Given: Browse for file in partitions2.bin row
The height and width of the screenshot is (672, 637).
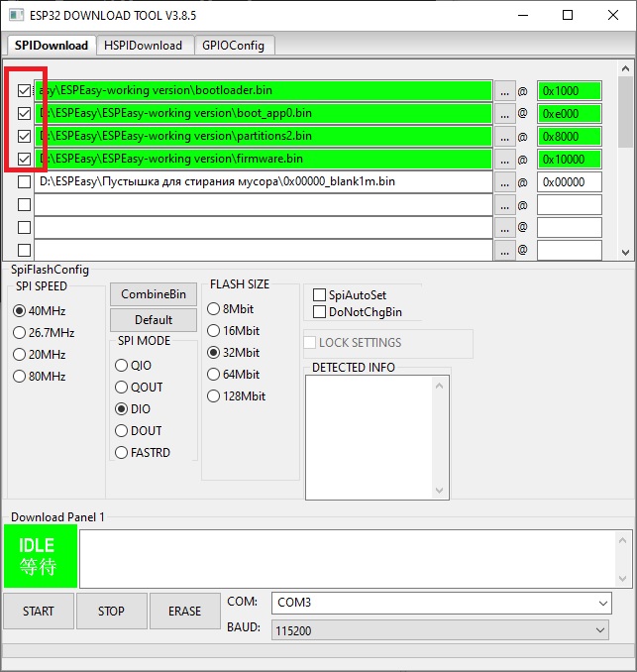Looking at the screenshot, I should point(504,137).
